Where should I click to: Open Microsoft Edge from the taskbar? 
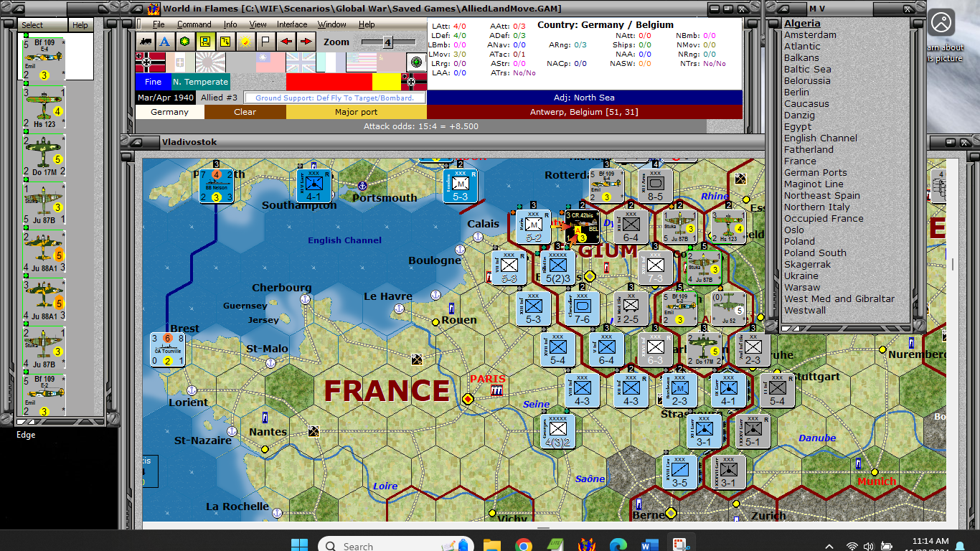coord(618,545)
